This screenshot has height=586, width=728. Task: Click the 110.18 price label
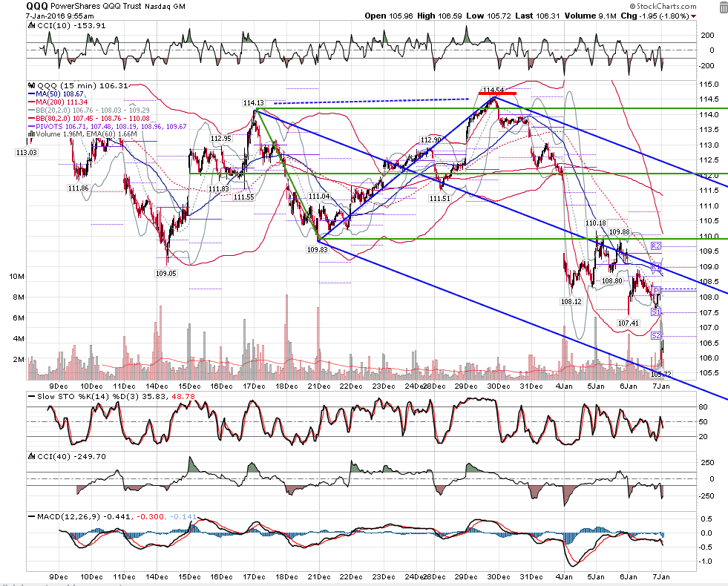(x=596, y=223)
